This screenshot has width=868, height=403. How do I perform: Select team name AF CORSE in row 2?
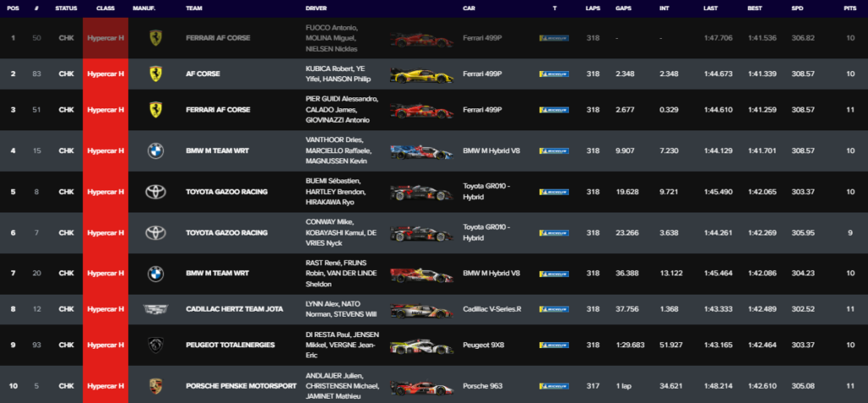click(203, 74)
